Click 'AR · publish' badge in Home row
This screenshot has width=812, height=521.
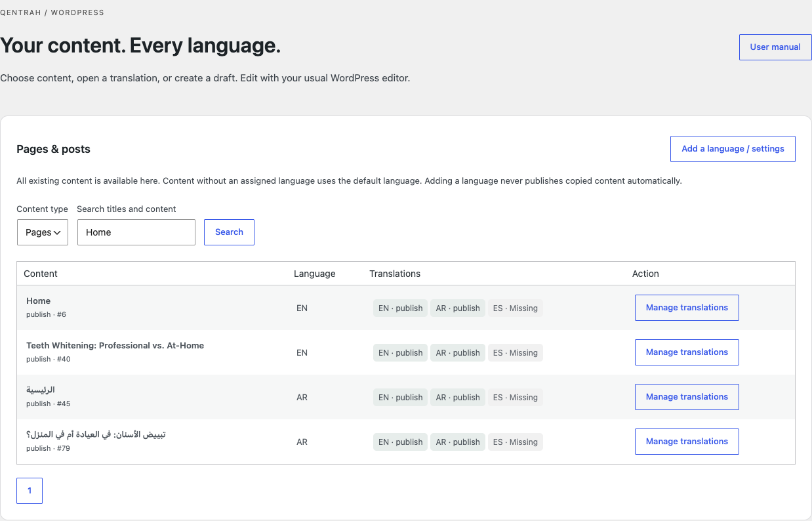tap(458, 308)
